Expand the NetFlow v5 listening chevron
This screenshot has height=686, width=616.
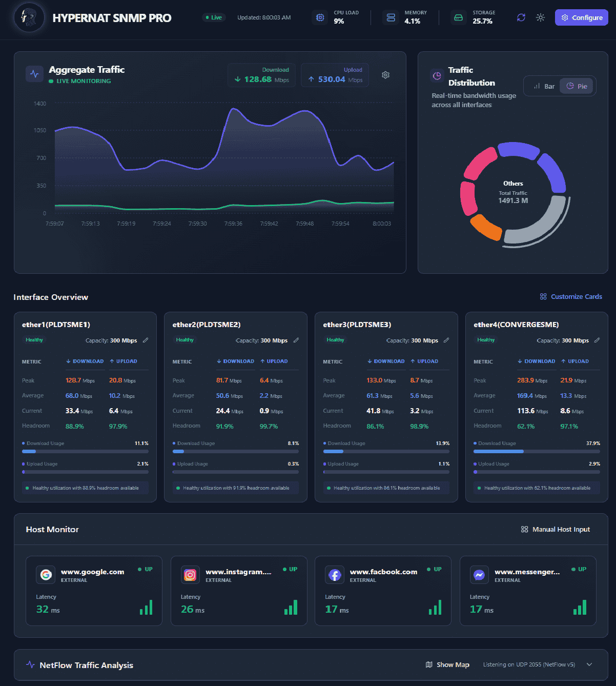pos(589,664)
